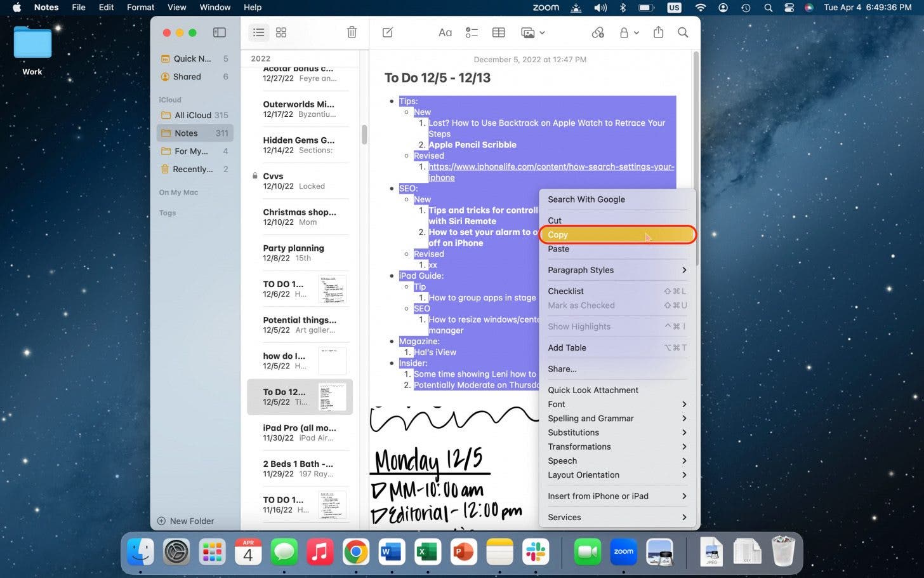Open text formatting with the Aa icon
Screen dimensions: 924x578
pyautogui.click(x=445, y=32)
